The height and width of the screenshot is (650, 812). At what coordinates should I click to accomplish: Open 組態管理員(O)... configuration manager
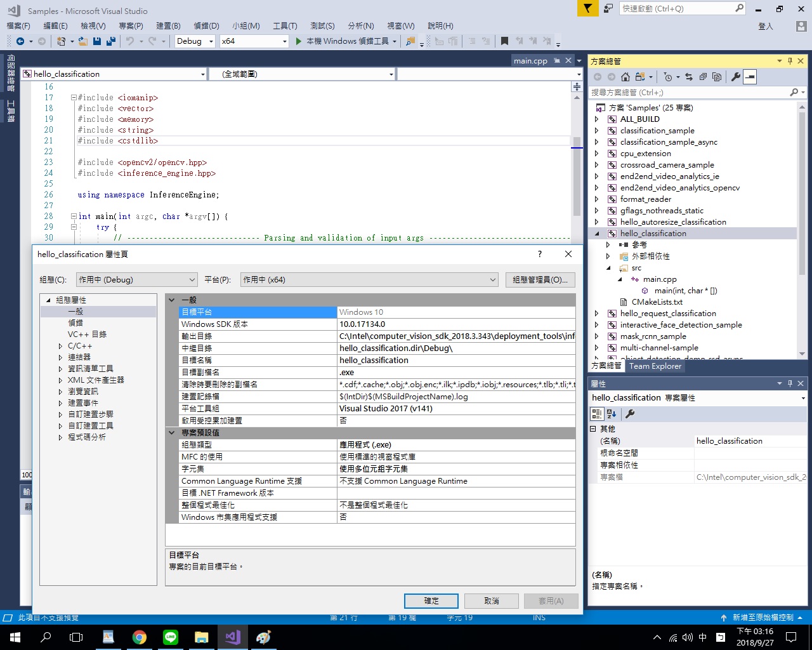tap(540, 280)
